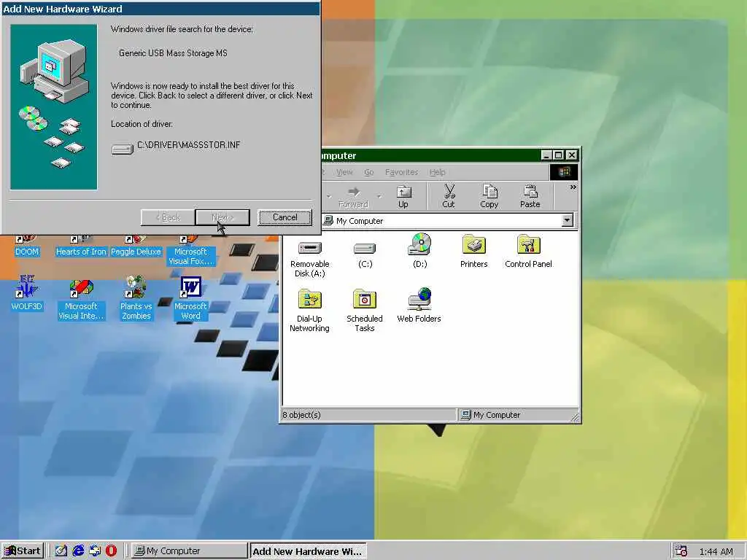Click the My Computer status bar zone label

tap(497, 415)
